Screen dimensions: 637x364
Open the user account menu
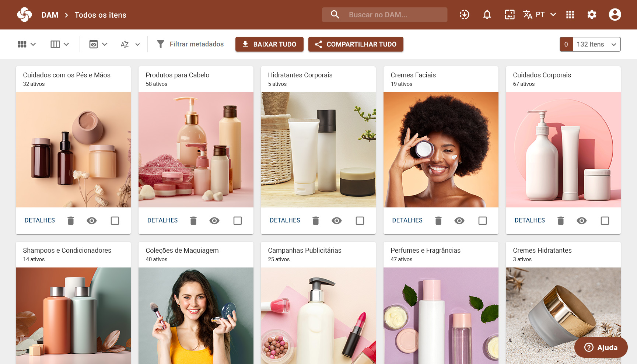[x=615, y=15]
